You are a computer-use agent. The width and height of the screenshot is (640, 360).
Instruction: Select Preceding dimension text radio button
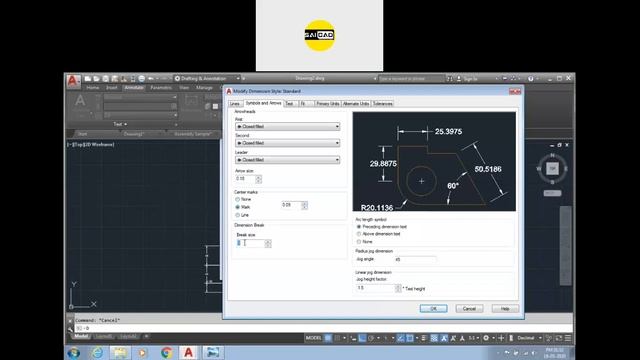(359, 227)
